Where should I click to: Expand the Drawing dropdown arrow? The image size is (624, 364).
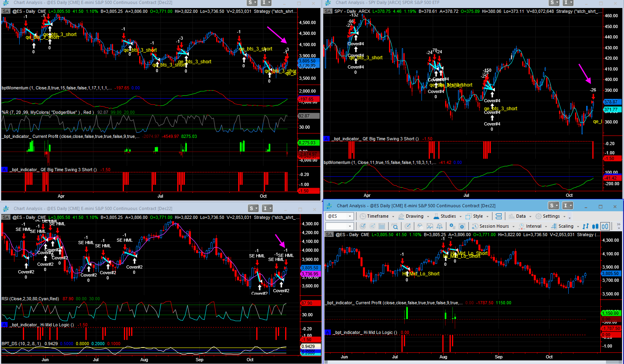[428, 216]
